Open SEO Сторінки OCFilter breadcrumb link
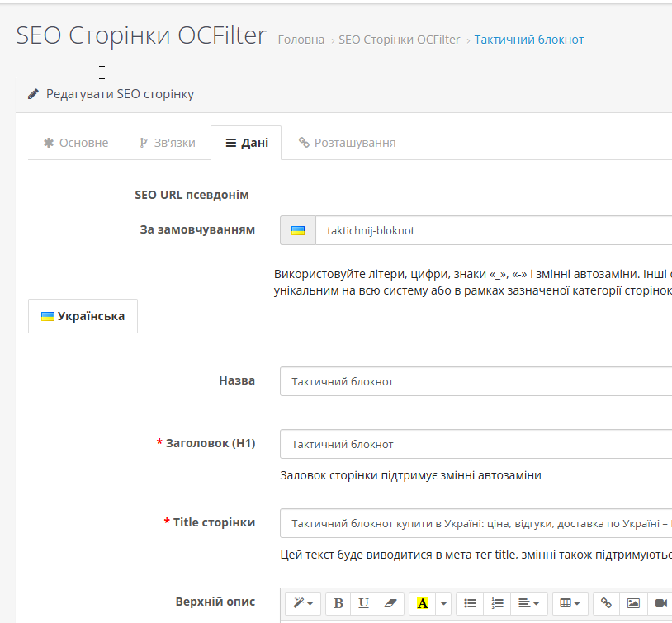The height and width of the screenshot is (623, 672). pos(399,40)
